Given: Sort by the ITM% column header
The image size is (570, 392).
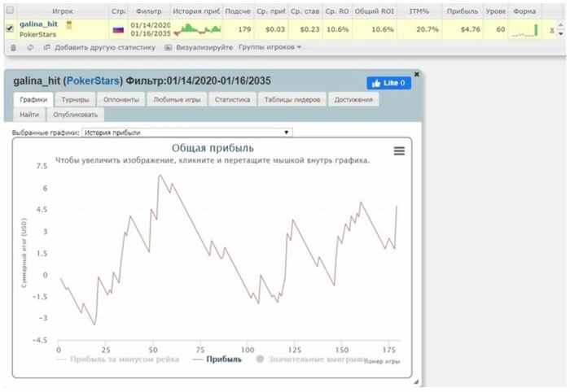Looking at the screenshot, I should (x=419, y=11).
